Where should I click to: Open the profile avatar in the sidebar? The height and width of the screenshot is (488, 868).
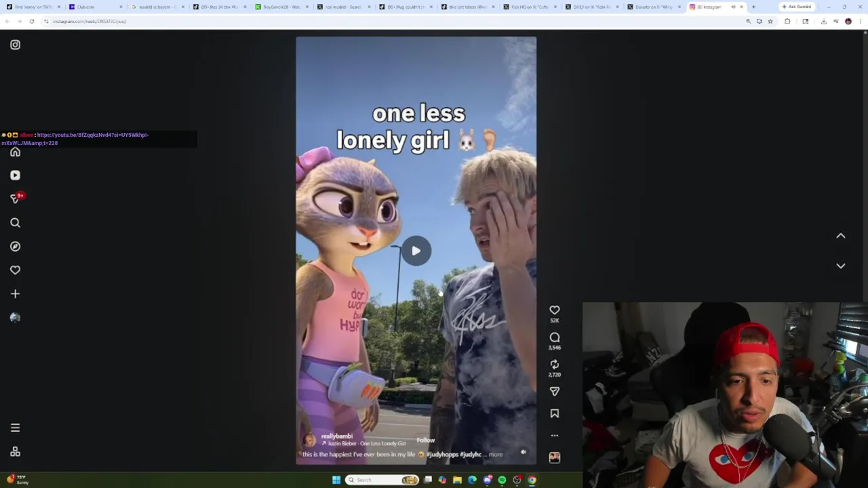point(15,317)
